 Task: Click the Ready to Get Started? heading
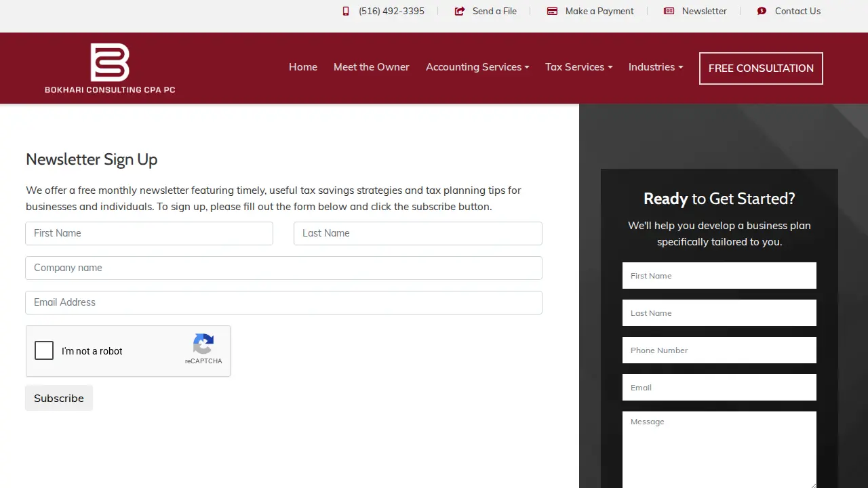pyautogui.click(x=719, y=199)
